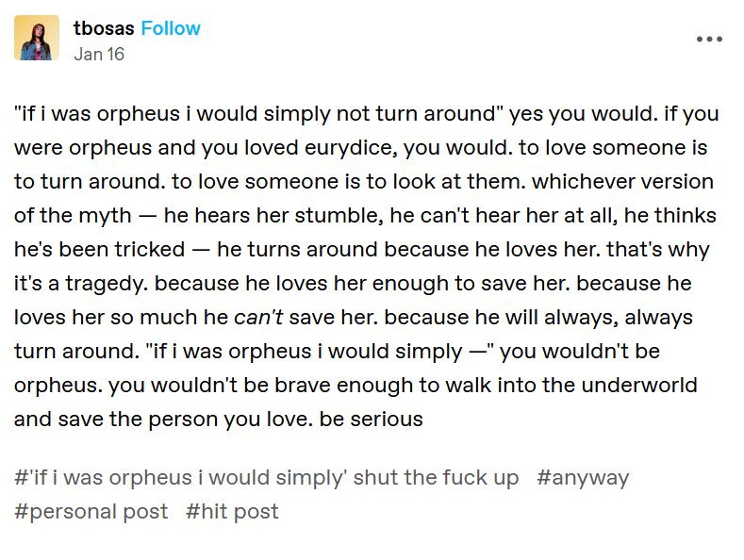Click the word brave in the post
744x560 pixels.
coord(303,385)
